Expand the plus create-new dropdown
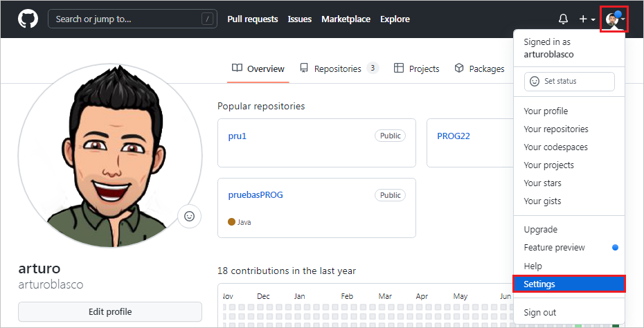This screenshot has height=328, width=644. point(587,19)
